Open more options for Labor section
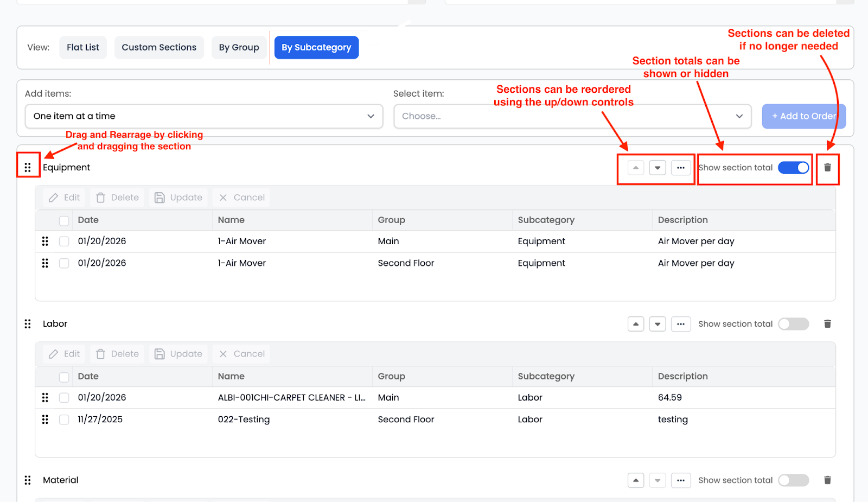The height and width of the screenshot is (502, 868). tap(681, 324)
